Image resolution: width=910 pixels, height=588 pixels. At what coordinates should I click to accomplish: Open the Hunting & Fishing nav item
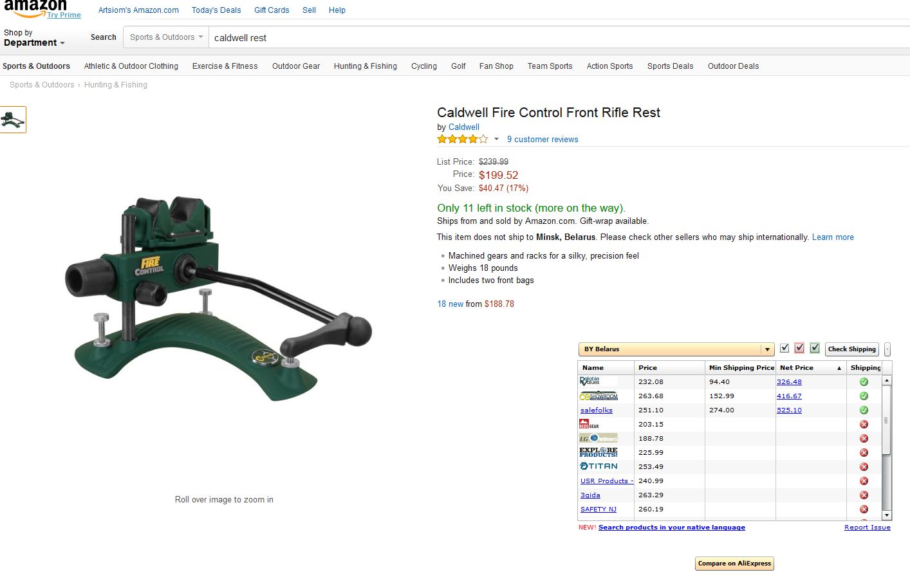(x=365, y=66)
